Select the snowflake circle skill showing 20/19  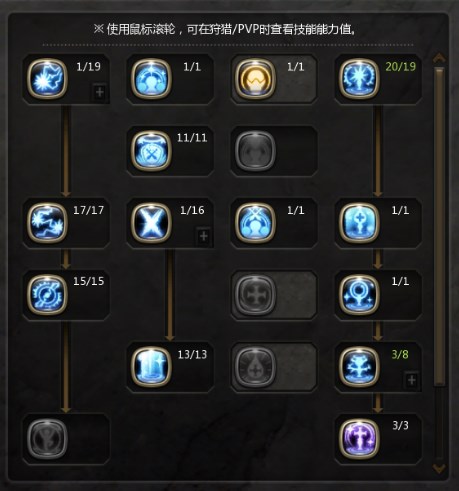point(359,79)
